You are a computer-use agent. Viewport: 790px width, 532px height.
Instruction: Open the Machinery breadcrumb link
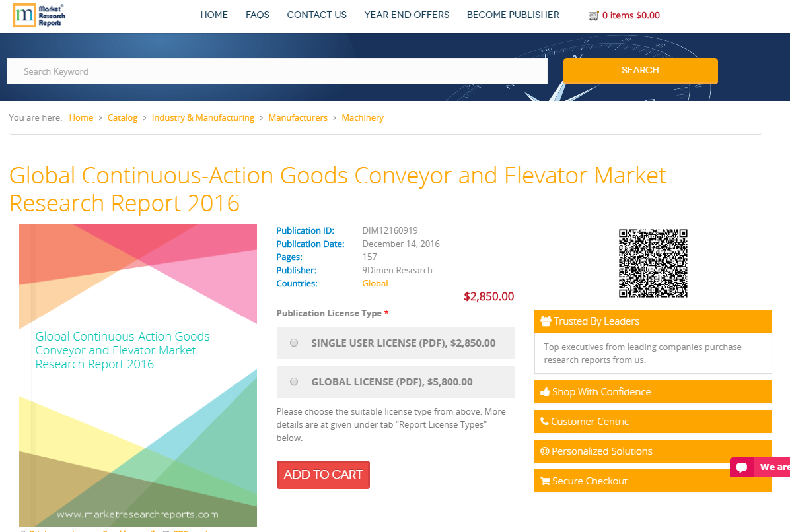pos(363,117)
